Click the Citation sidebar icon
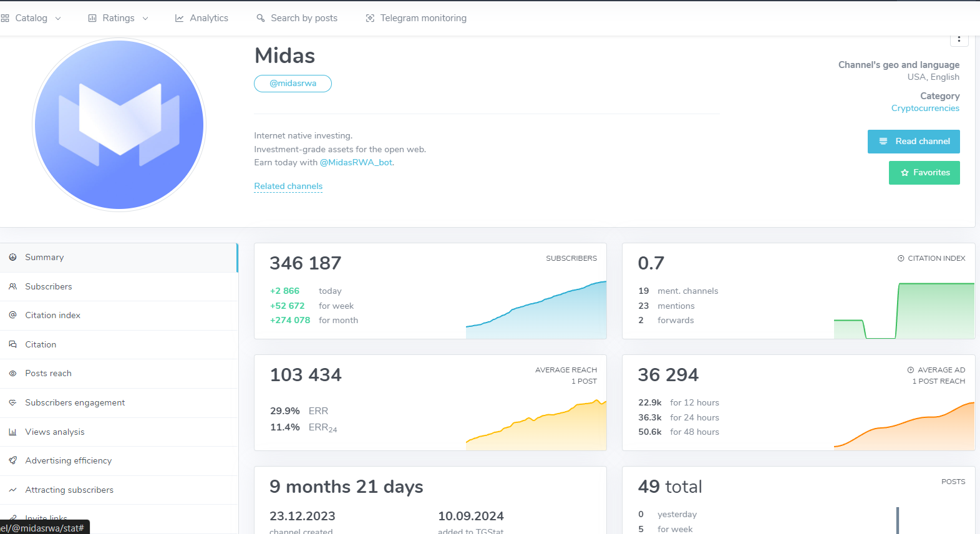980x534 pixels. click(x=12, y=344)
